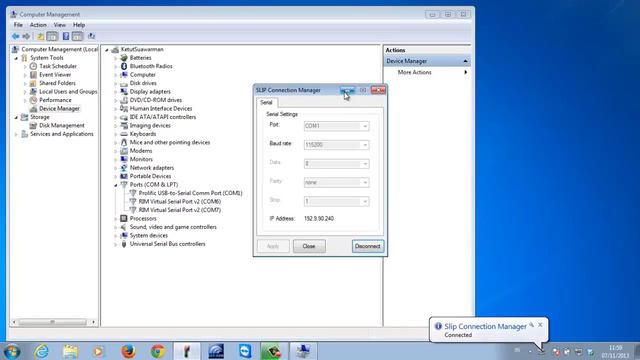
Task: Select RIM Virtual Serial Port v2 (COM7)
Action: [x=180, y=210]
